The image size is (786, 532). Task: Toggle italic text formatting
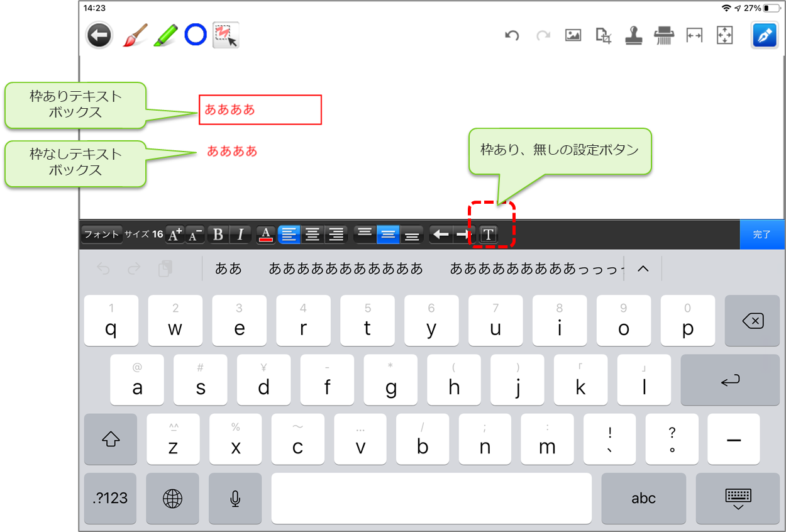click(240, 235)
